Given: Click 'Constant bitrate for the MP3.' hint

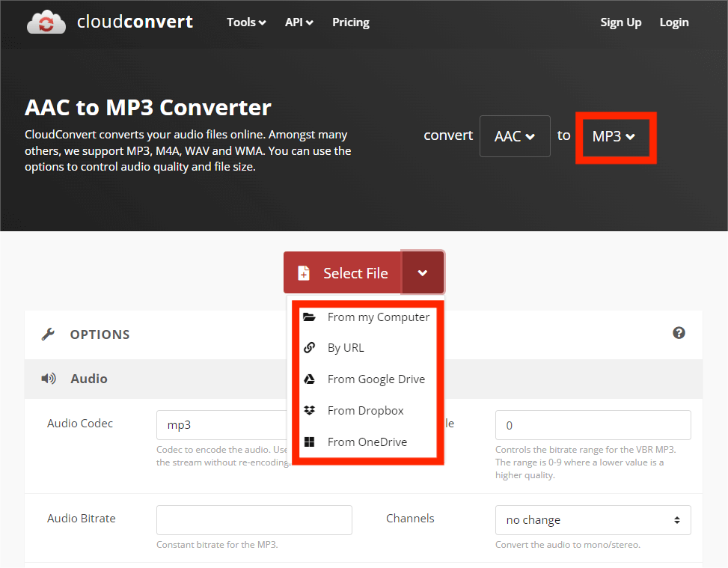Looking at the screenshot, I should 217,544.
